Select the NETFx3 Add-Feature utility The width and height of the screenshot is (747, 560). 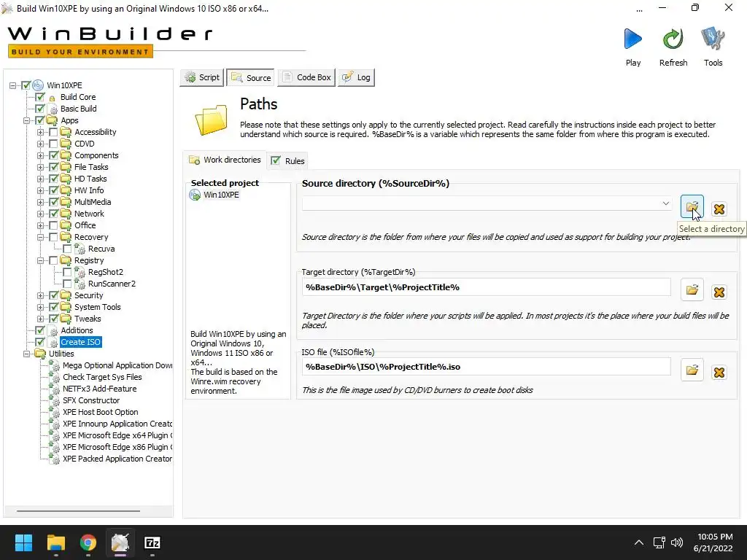[99, 389]
